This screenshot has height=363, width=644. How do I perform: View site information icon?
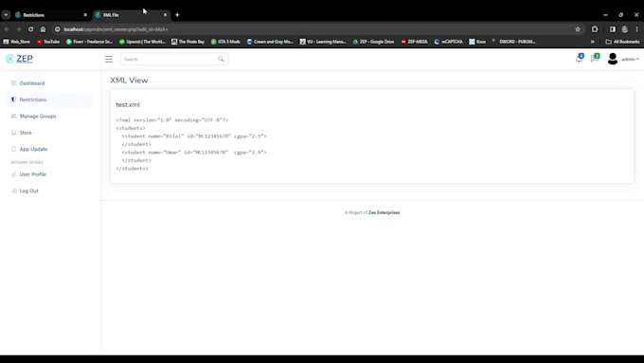tap(58, 29)
